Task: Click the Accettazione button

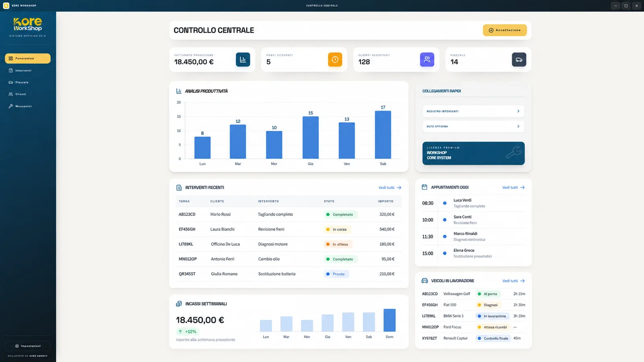Action: pyautogui.click(x=505, y=30)
